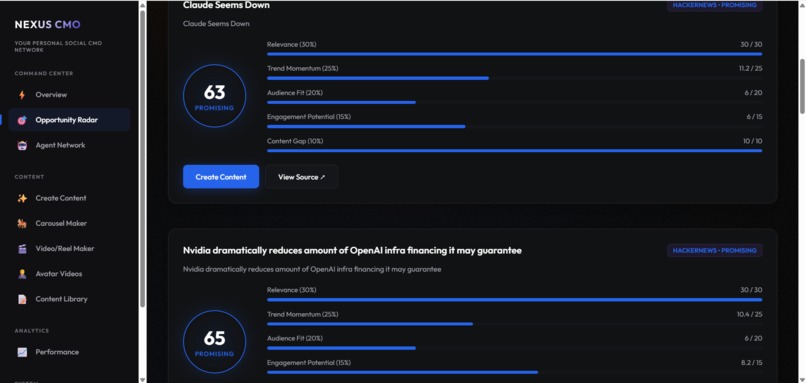Click the '8.2 / 15' score value
This screenshot has width=806, height=383.
tap(752, 362)
